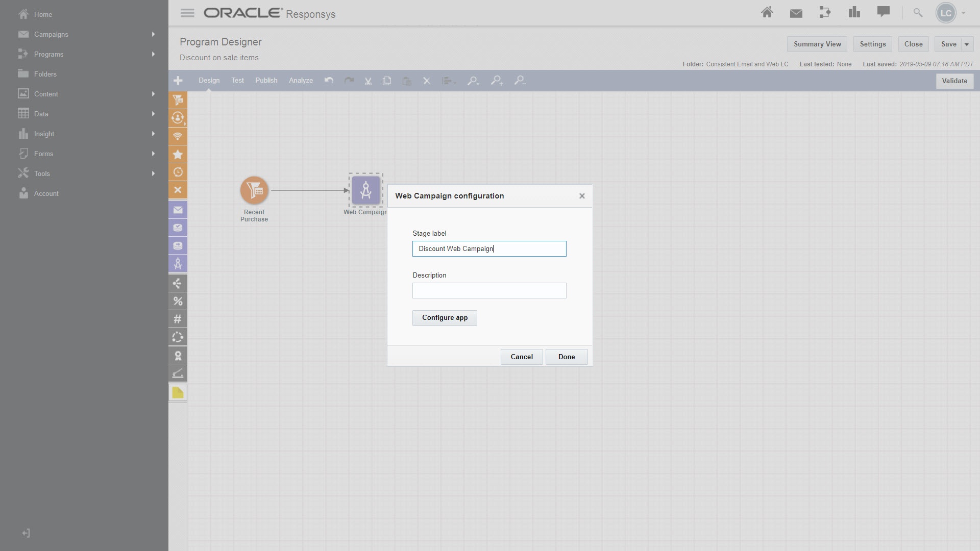
Task: Click into the Description field
Action: coord(489,291)
